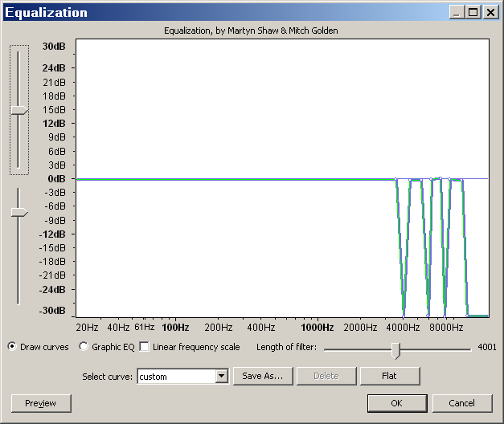This screenshot has width=504, height=424.
Task: Click the 100Hz frequency axis label
Action: click(175, 328)
